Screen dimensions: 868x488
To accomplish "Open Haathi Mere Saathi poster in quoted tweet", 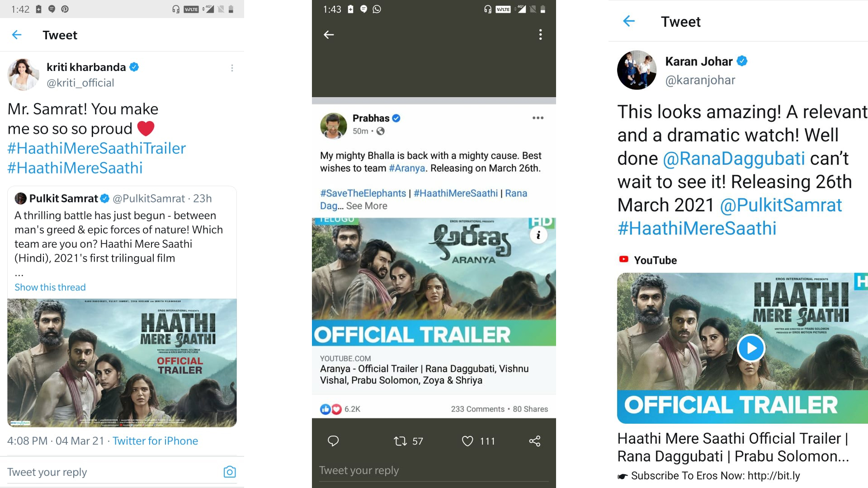I will [x=122, y=363].
